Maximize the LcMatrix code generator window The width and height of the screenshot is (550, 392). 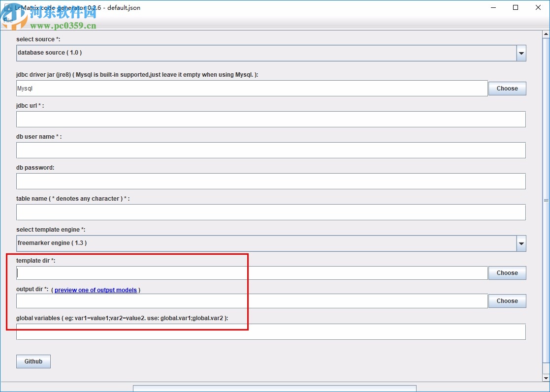[x=515, y=7]
